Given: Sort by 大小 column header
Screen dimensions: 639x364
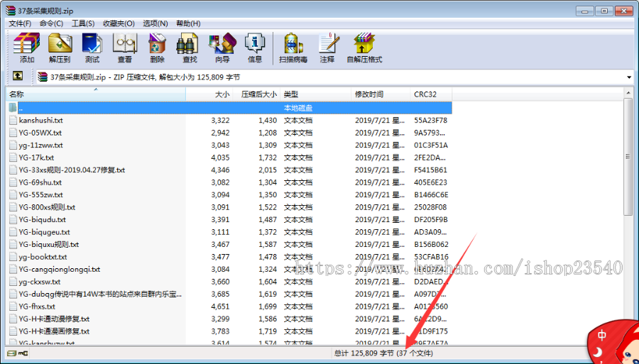Looking at the screenshot, I should point(209,94).
